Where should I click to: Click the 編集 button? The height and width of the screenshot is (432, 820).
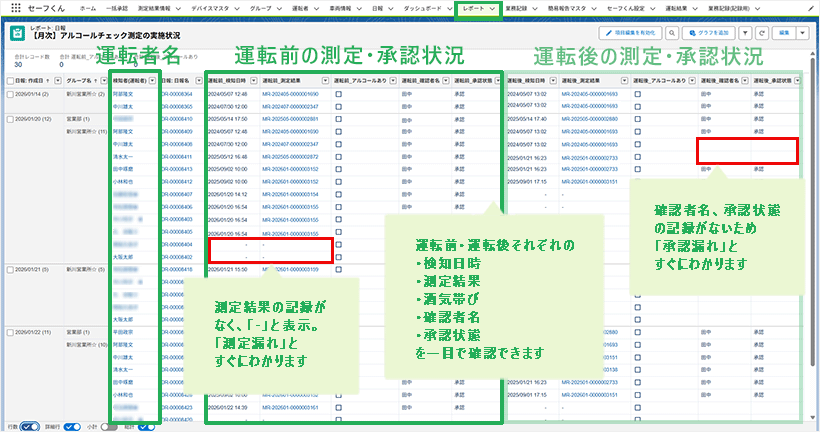784,33
